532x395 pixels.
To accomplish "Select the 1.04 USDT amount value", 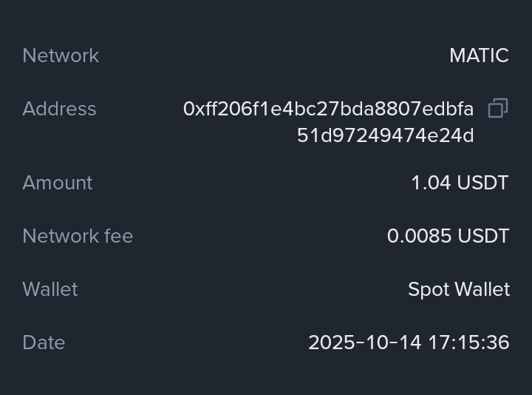I will 460,183.
